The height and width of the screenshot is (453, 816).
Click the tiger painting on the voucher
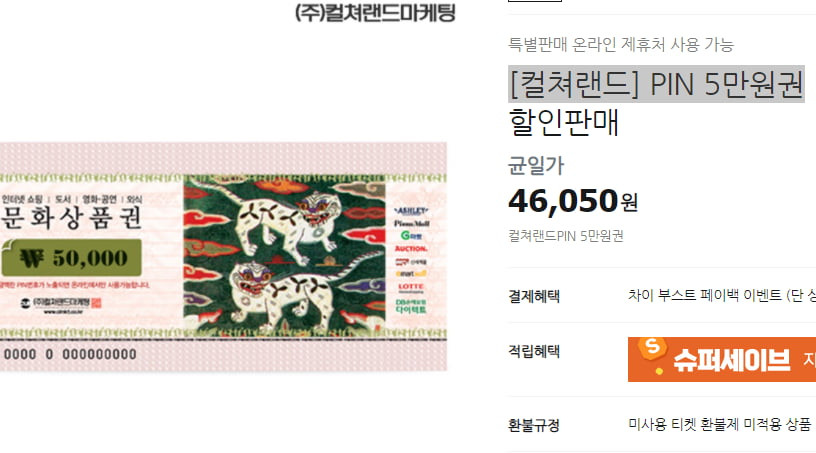[284, 256]
